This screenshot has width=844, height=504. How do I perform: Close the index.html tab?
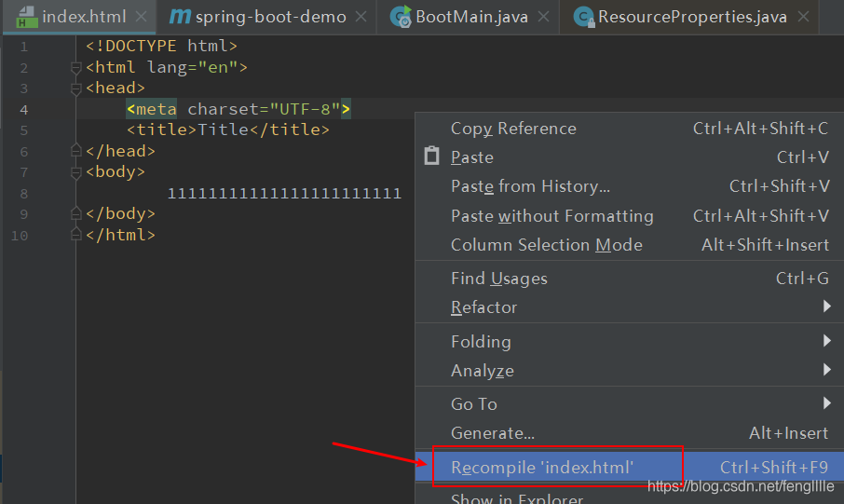tap(141, 17)
